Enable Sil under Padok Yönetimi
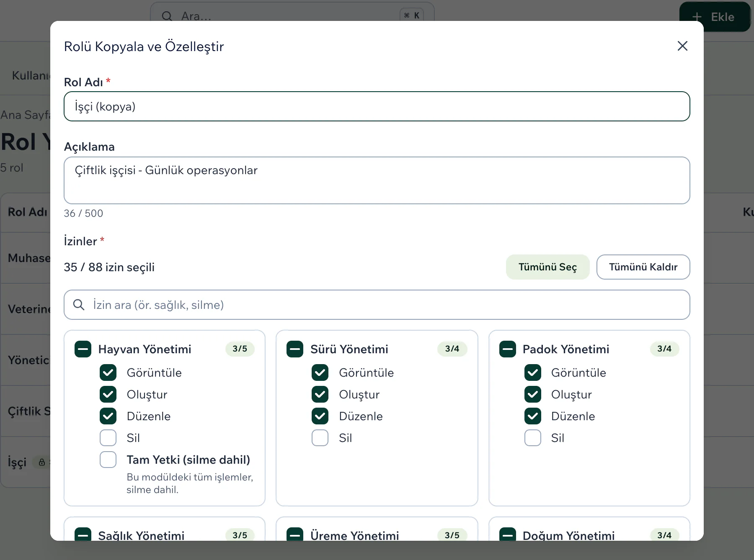754x560 pixels. click(x=533, y=438)
